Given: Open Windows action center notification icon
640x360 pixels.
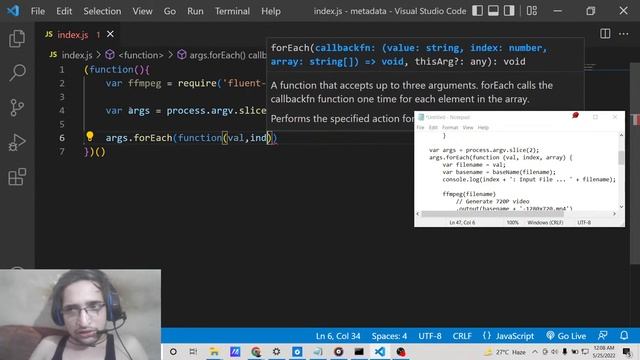Looking at the screenshot, I should 627,351.
